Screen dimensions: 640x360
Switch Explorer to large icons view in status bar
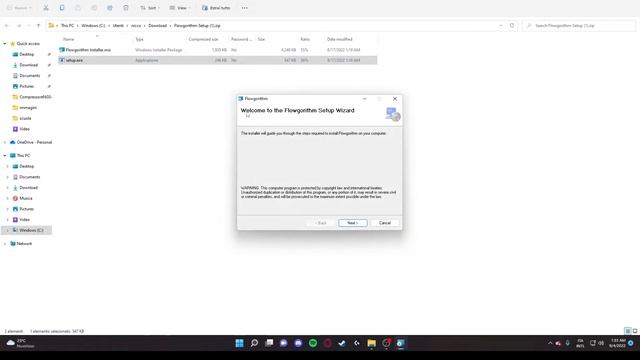click(635, 331)
